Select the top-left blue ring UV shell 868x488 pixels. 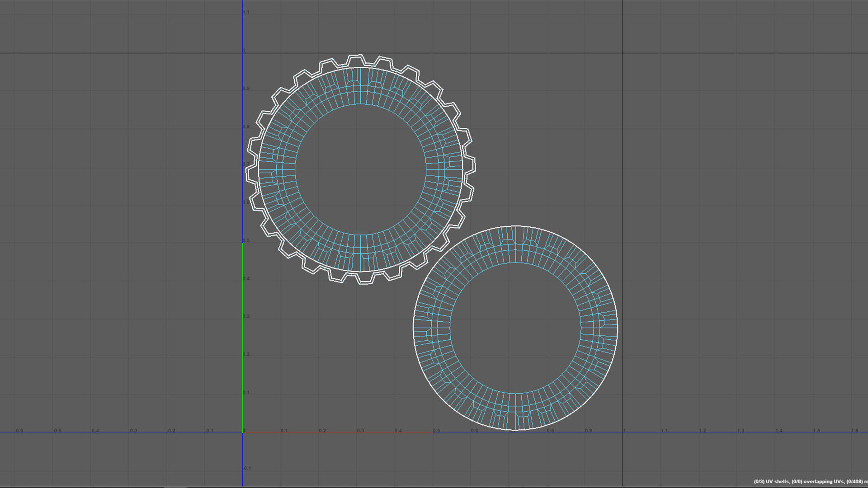pos(277,170)
